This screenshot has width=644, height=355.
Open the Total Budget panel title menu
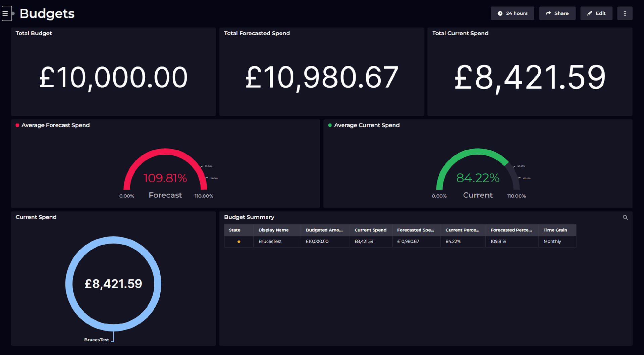pyautogui.click(x=34, y=33)
